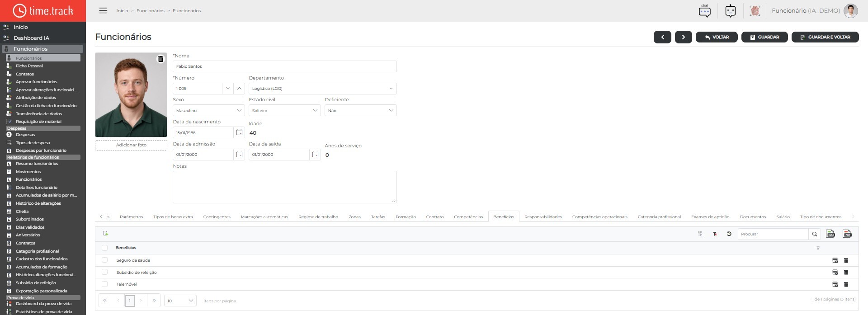
Task: Switch to the Salário tab
Action: (x=783, y=217)
